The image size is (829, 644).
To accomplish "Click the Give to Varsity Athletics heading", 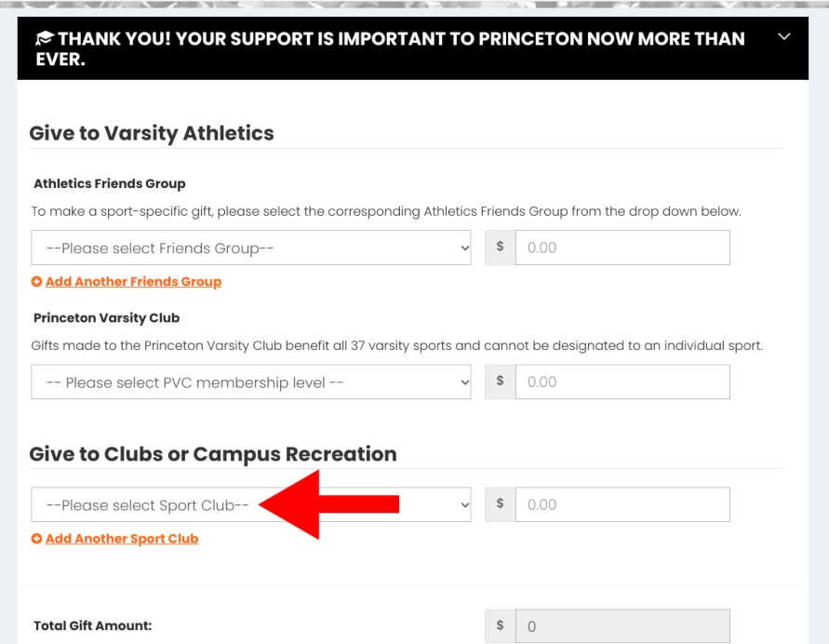I will (152, 133).
